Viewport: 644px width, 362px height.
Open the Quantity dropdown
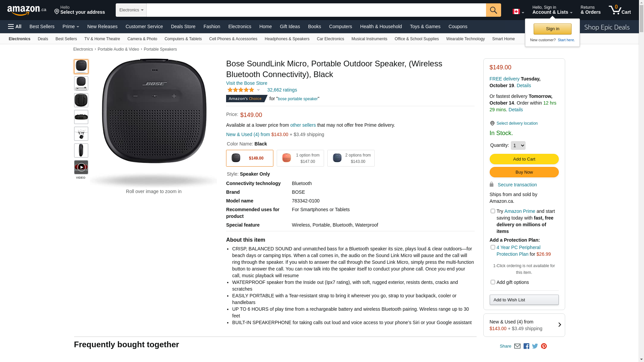point(518,145)
